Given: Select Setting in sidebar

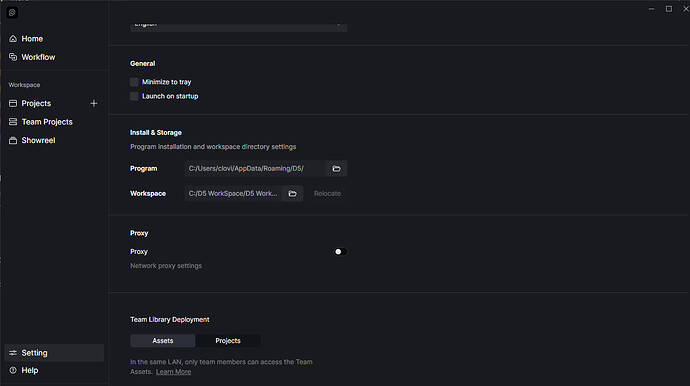Looking at the screenshot, I should point(54,353).
